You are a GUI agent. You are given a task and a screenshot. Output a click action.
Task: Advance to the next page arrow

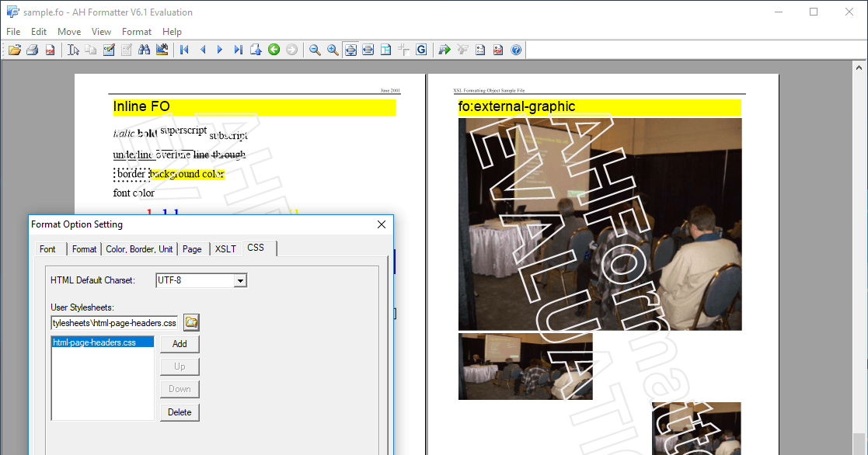tap(221, 49)
